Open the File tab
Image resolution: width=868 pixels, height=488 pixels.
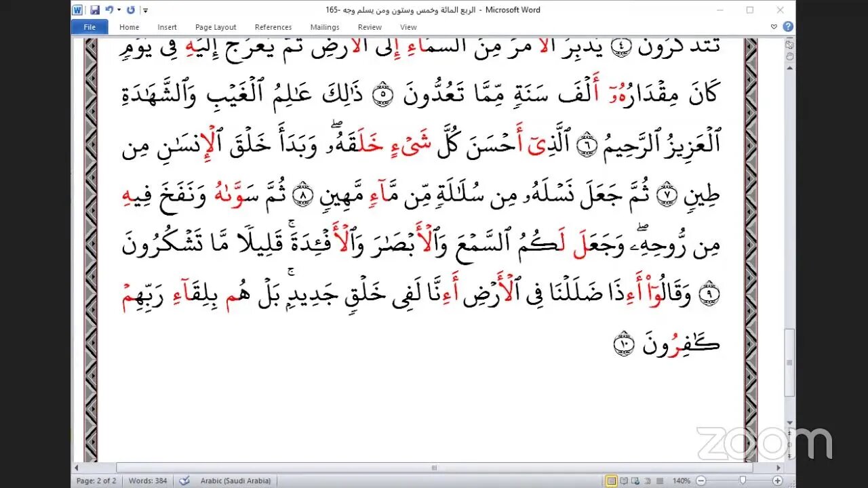90,27
